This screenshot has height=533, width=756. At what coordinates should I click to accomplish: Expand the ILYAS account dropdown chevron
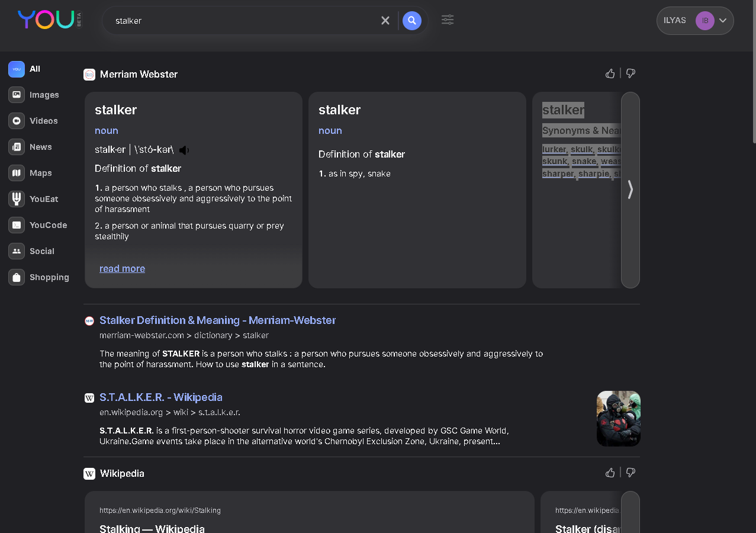723,21
